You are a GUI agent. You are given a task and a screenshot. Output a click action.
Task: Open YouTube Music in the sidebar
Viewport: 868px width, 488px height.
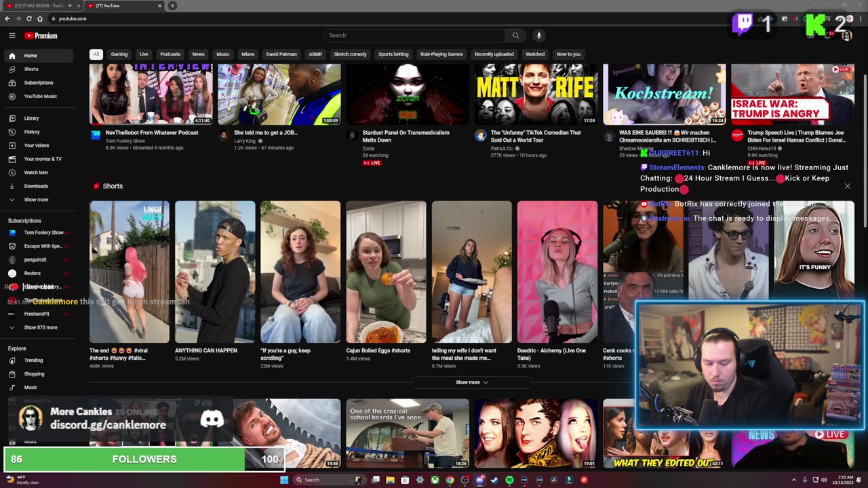click(x=38, y=96)
